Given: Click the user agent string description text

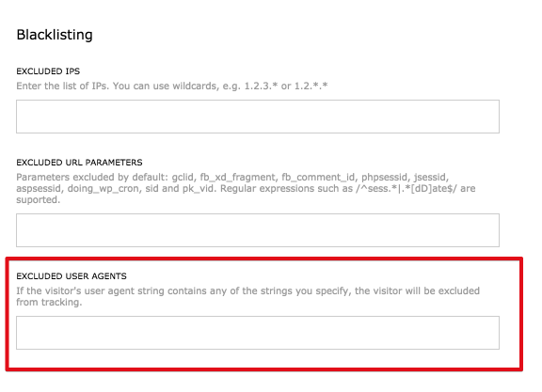Looking at the screenshot, I should (x=247, y=296).
